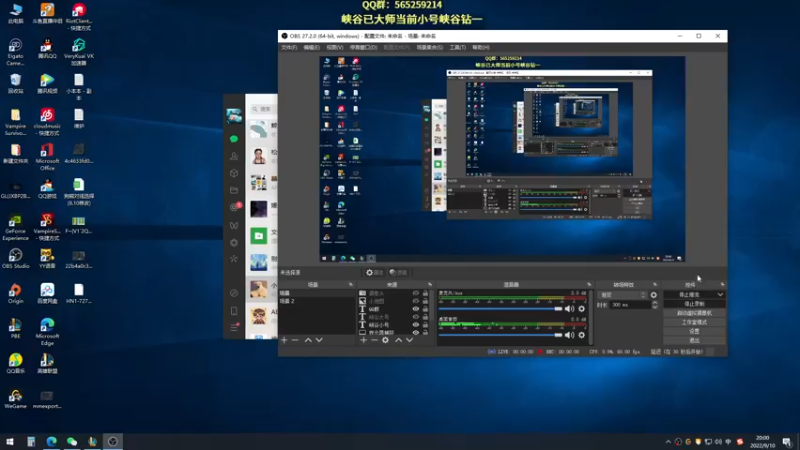This screenshot has height=450, width=800.
Task: Open the 文件(F) menu in OBS
Action: (x=289, y=47)
